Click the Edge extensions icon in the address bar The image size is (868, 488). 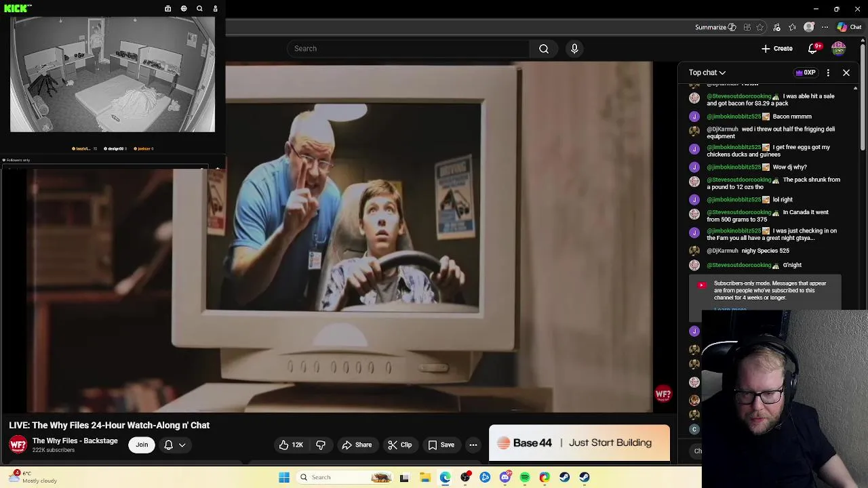tap(747, 27)
